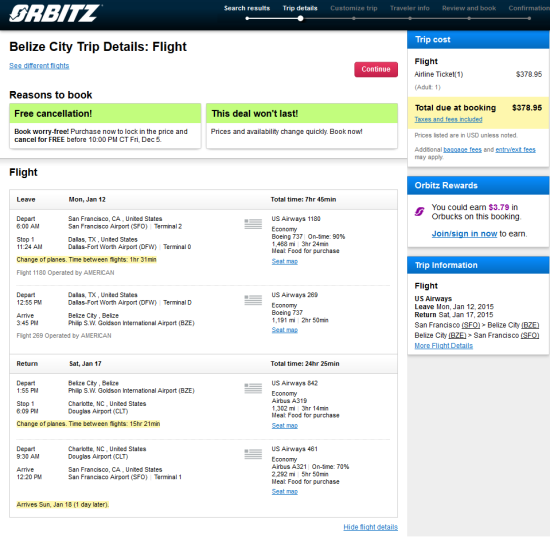This screenshot has width=550, height=537.
Task: Select the Review and book step
Action: click(469, 8)
